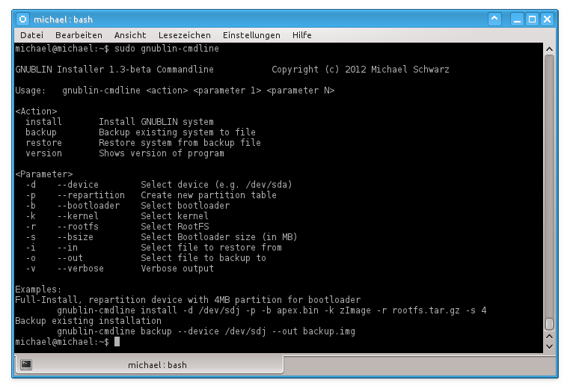570x392 pixels.
Task: Click the scrollbar track above the handle
Action: coord(549,186)
